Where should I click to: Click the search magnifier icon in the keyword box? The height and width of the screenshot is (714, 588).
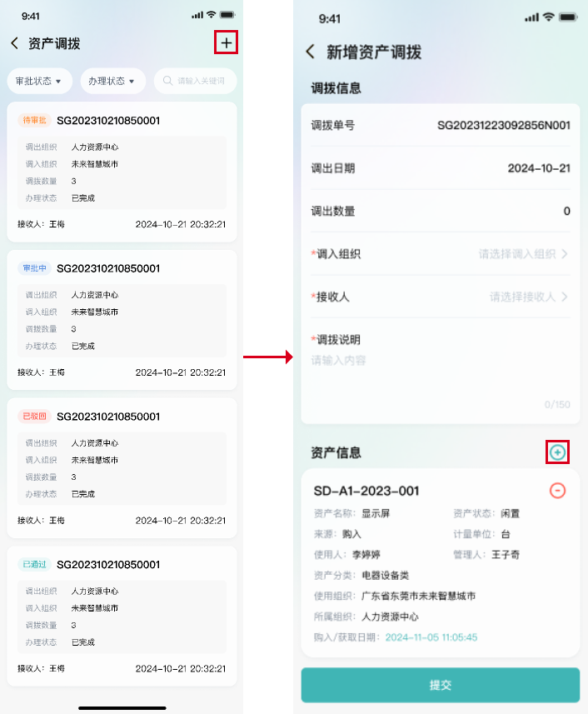click(168, 81)
